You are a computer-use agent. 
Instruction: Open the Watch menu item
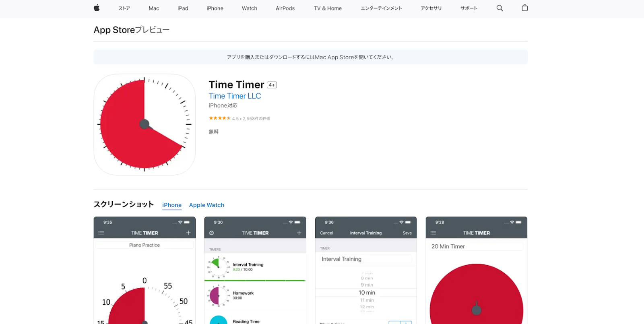click(250, 8)
